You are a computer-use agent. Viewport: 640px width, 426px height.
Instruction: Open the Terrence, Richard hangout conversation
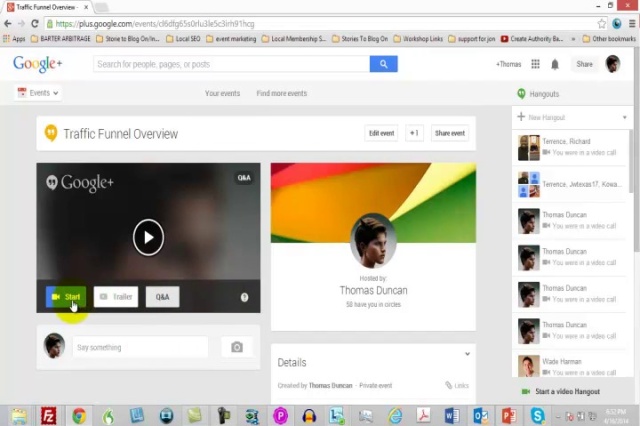coord(570,147)
